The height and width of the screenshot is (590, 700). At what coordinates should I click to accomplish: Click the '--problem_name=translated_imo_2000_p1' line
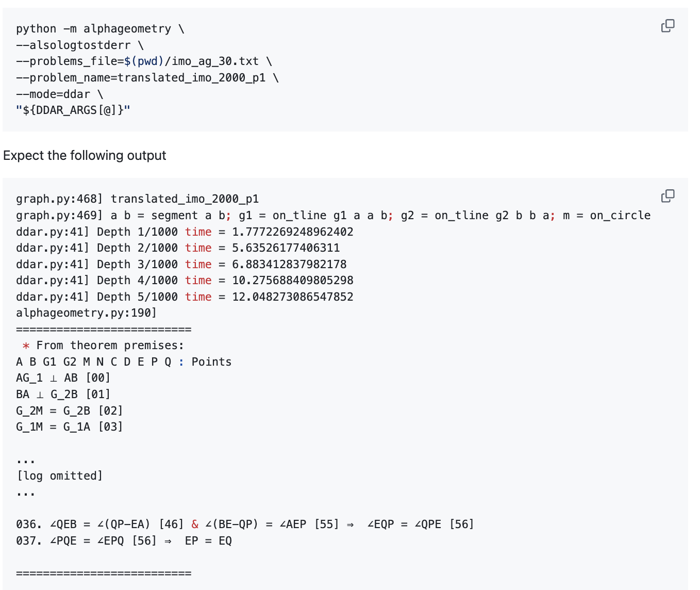[x=147, y=78]
